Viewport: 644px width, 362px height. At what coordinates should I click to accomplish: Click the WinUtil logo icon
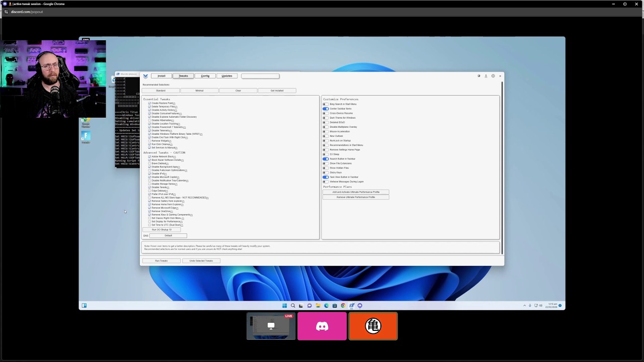tap(145, 76)
